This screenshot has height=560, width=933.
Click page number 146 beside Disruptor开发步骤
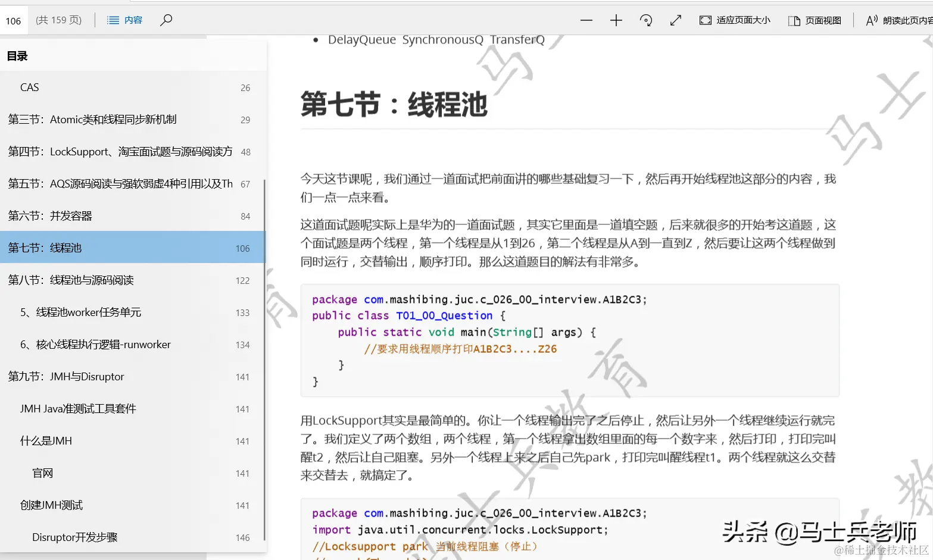click(x=242, y=538)
